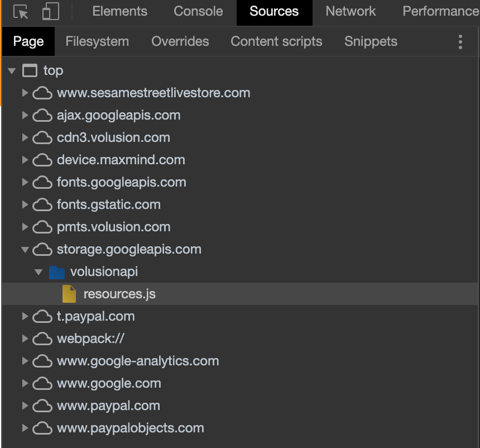Click the cloud icon beside www.google.com
Image resolution: width=480 pixels, height=448 pixels.
pos(42,384)
